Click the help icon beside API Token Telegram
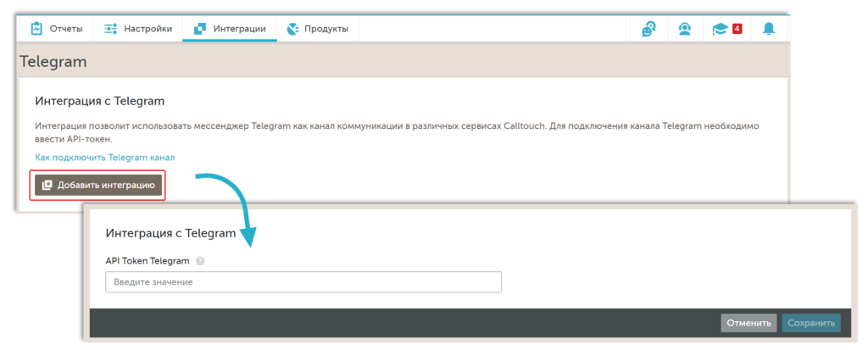Image resolution: width=868 pixels, height=350 pixels. 200,261
